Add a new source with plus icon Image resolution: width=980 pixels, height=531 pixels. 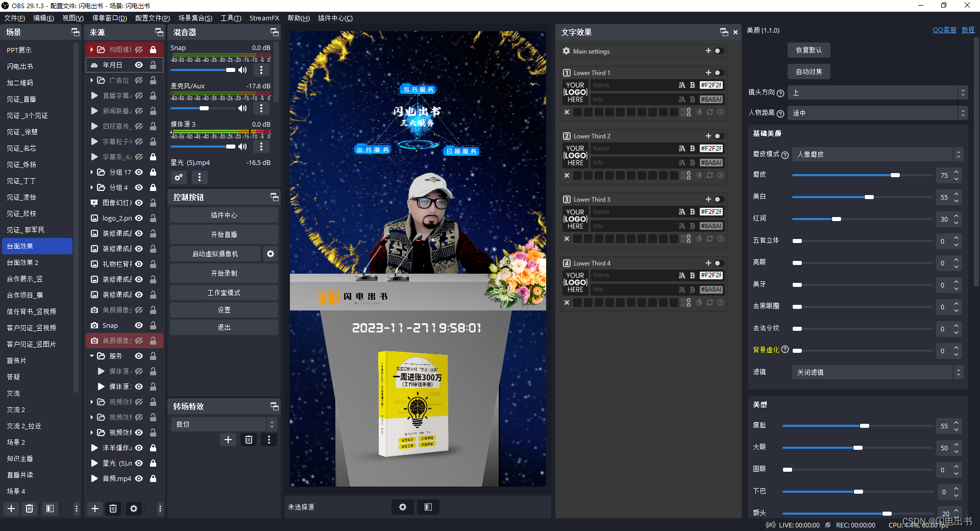click(x=95, y=509)
